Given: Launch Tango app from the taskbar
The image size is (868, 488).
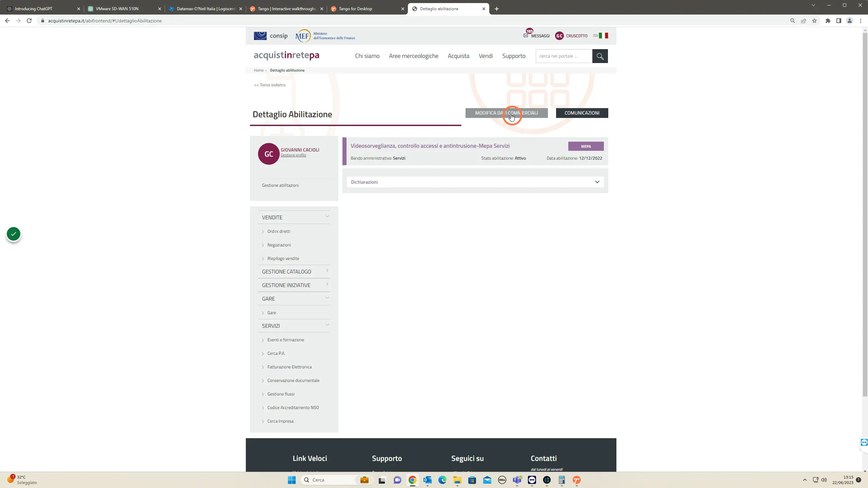Looking at the screenshot, I should coord(576,480).
